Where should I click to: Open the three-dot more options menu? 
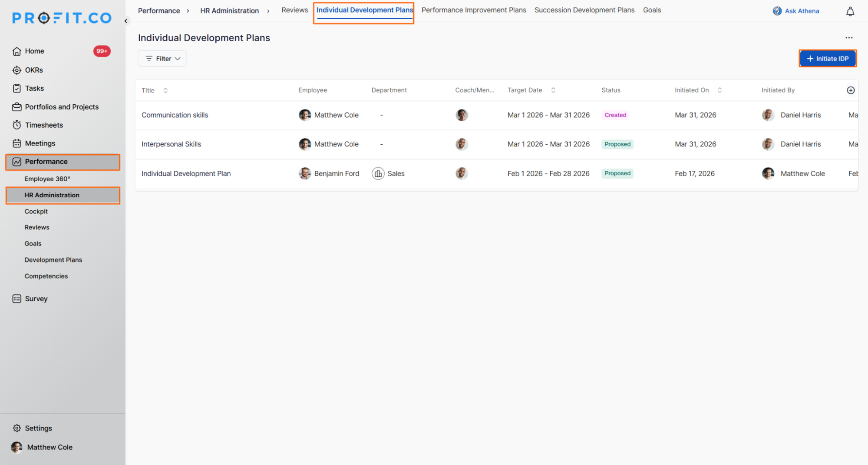pos(848,38)
